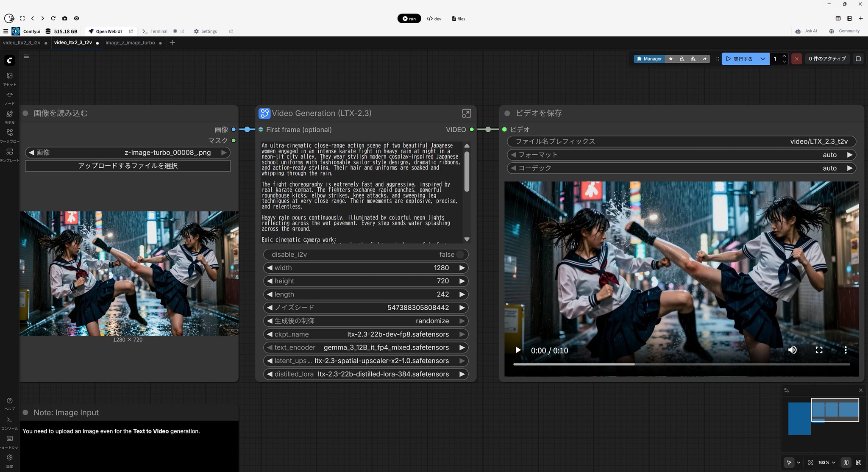Collapse the Save Video node
Viewport: 868px width, 472px height.
pos(507,113)
